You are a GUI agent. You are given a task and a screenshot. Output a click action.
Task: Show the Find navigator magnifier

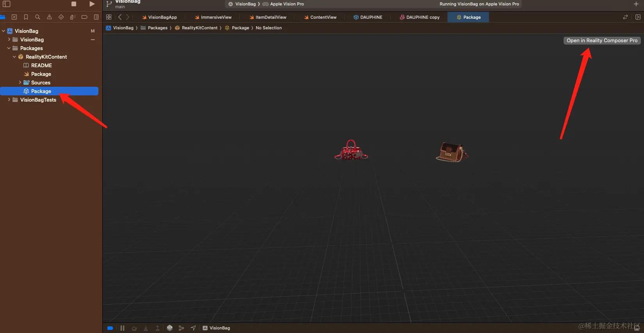[37, 17]
